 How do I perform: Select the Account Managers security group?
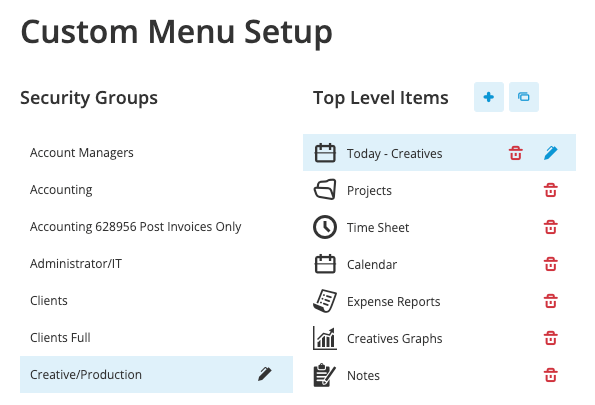(x=156, y=153)
